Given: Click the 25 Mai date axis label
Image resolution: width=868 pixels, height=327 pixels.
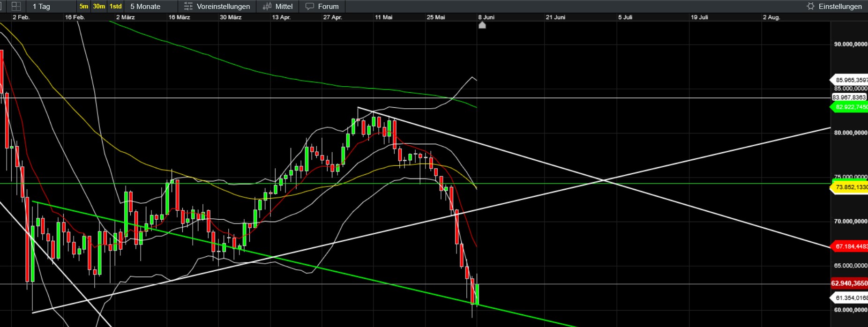Looking at the screenshot, I should click(435, 17).
